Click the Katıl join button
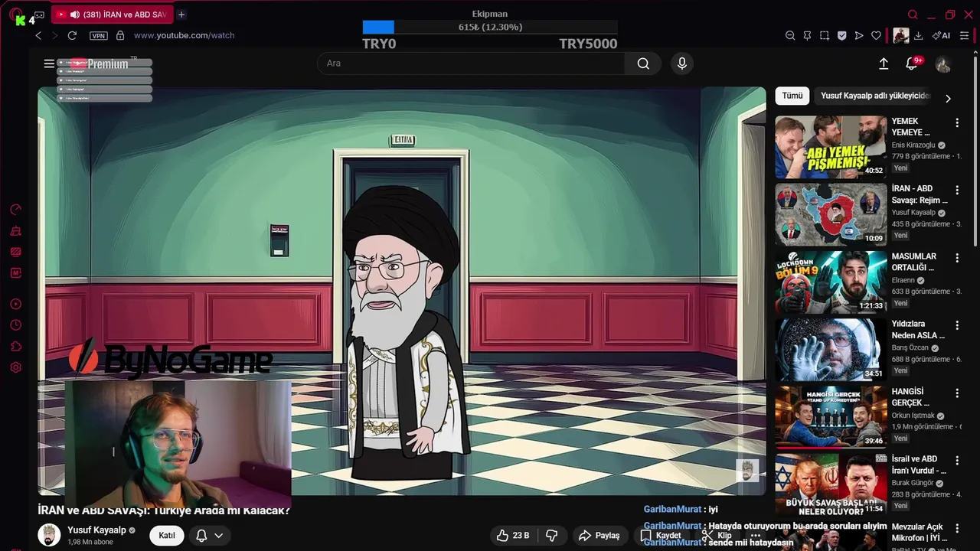Screen dimensions: 980x551 click(167, 536)
